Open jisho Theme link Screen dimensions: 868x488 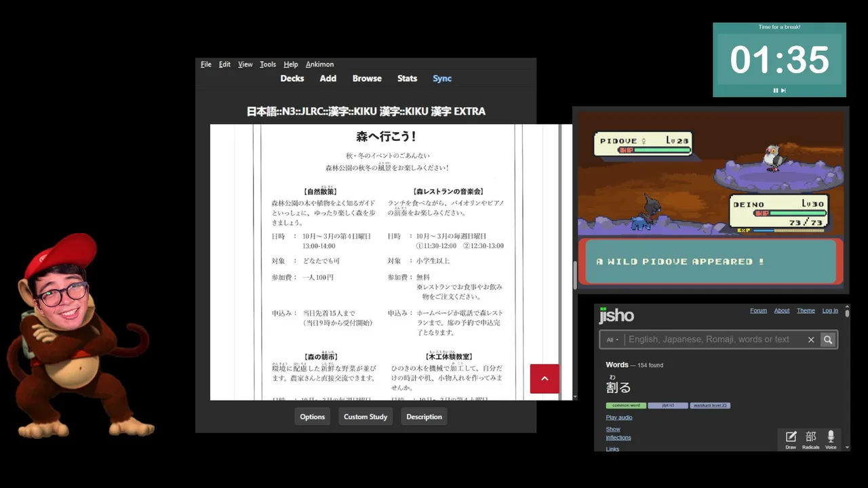(x=806, y=310)
